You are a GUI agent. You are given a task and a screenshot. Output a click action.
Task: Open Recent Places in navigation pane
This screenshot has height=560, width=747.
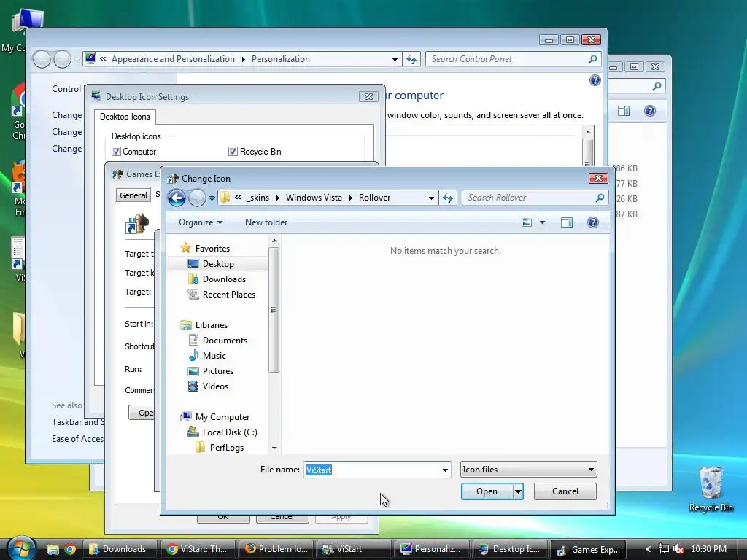228,295
